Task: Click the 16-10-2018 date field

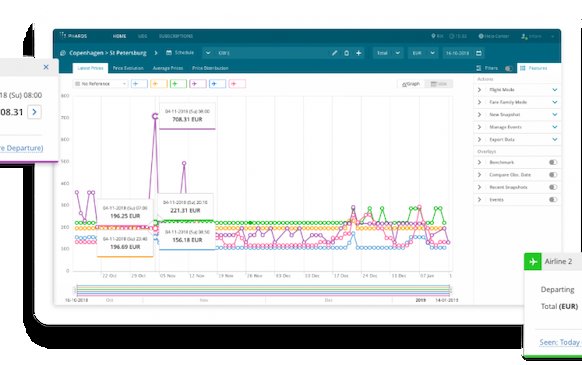Action: point(457,53)
